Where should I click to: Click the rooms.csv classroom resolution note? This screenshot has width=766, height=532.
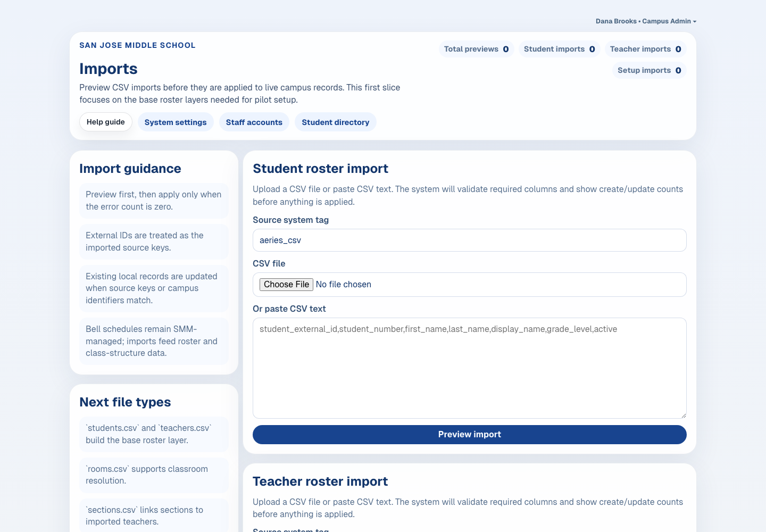click(154, 475)
